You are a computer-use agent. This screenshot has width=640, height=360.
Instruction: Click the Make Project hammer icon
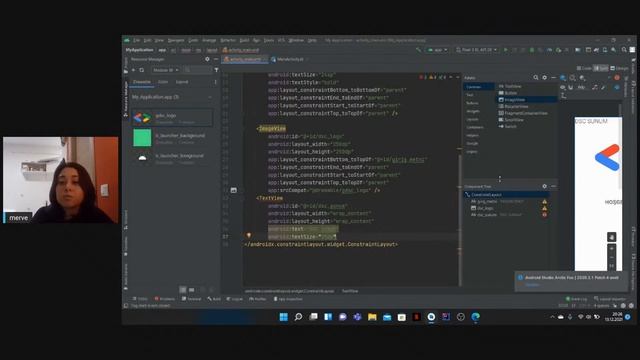[418, 50]
